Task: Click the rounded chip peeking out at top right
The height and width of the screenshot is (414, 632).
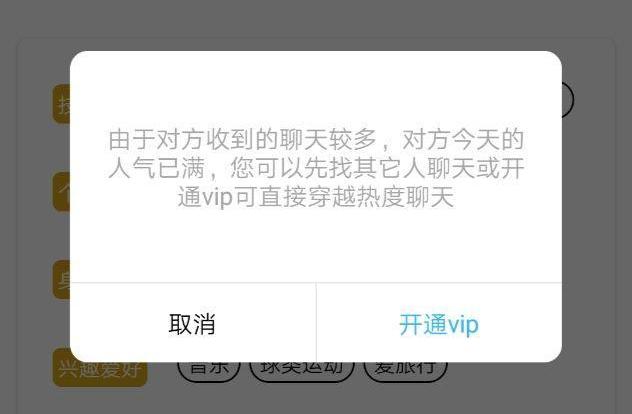Action: click(x=568, y=100)
